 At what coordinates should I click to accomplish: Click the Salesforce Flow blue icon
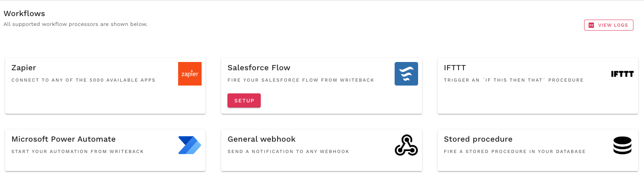click(x=406, y=74)
